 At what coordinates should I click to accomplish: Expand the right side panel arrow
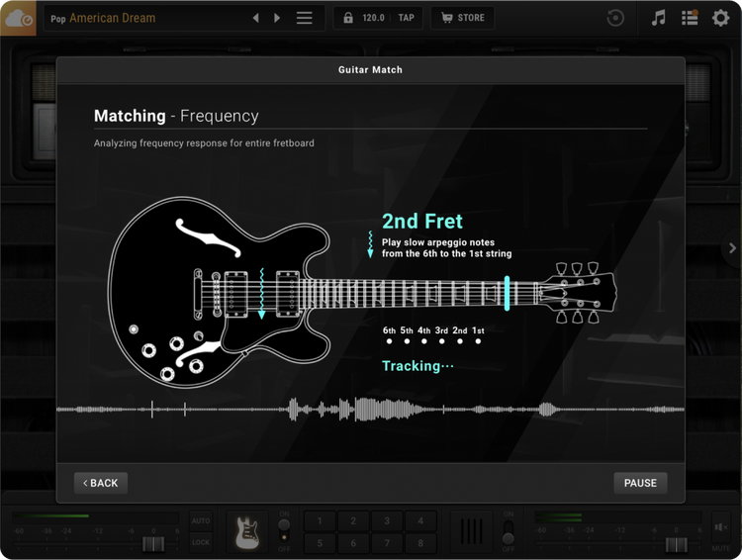click(x=732, y=248)
